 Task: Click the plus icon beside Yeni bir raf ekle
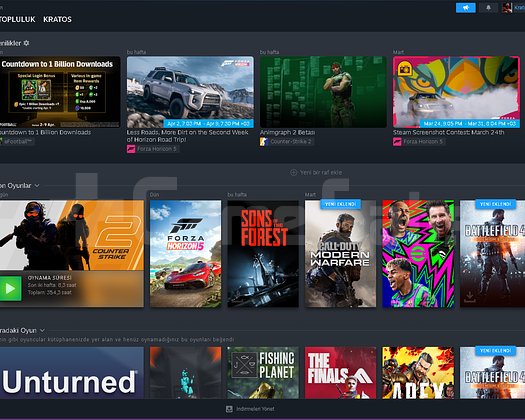click(x=294, y=172)
